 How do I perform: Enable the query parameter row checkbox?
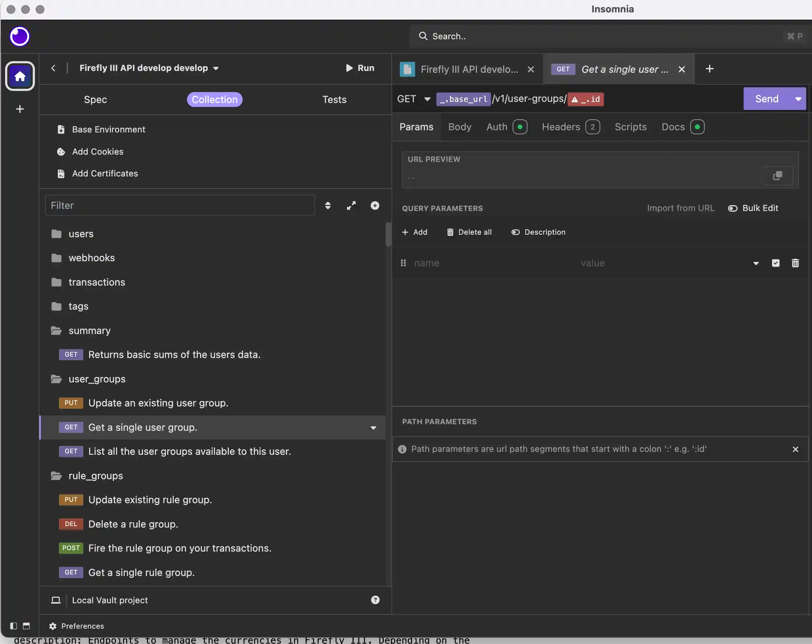[776, 263]
